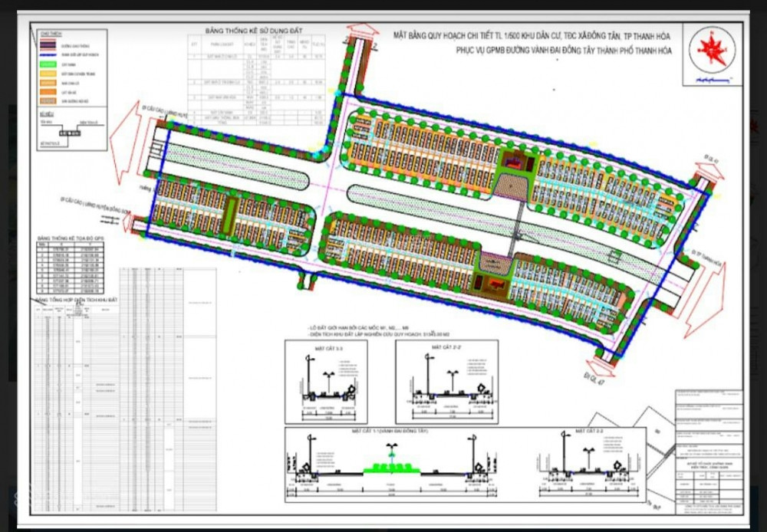
Task: Click the blue boundary line legend sample
Action: (x=47, y=55)
